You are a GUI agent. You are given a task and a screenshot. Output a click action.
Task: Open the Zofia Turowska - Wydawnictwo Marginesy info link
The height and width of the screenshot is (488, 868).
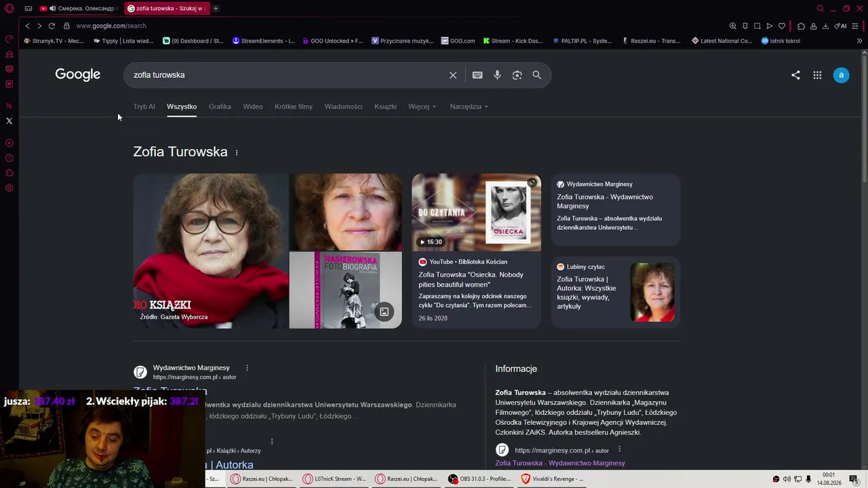[x=560, y=463]
